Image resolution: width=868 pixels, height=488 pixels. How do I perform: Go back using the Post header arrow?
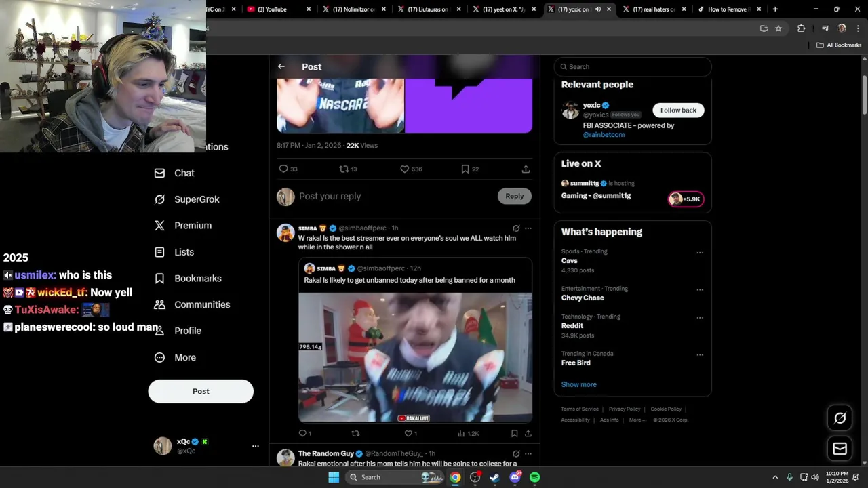coord(281,66)
